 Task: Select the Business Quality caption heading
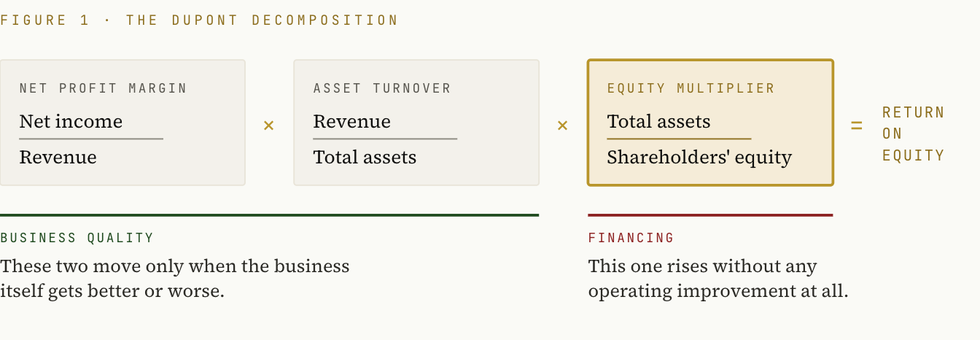tap(77, 238)
